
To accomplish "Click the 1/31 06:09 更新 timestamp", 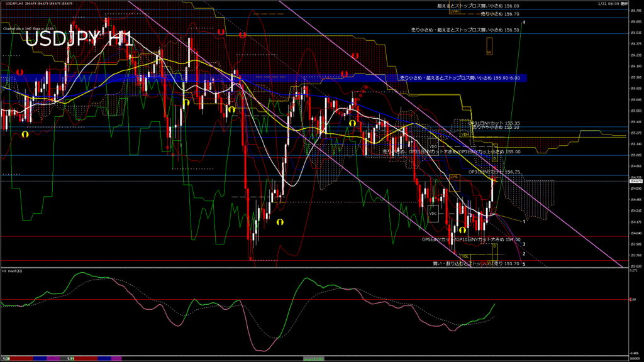I will click(x=613, y=3).
